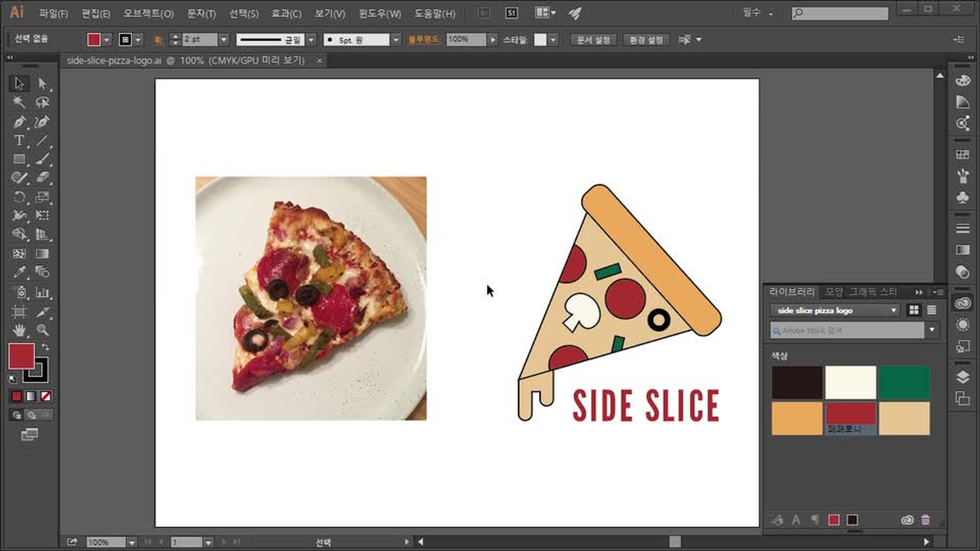Open the side slice pizza logo library dropdown
Image resolution: width=980 pixels, height=551 pixels.
pos(893,310)
